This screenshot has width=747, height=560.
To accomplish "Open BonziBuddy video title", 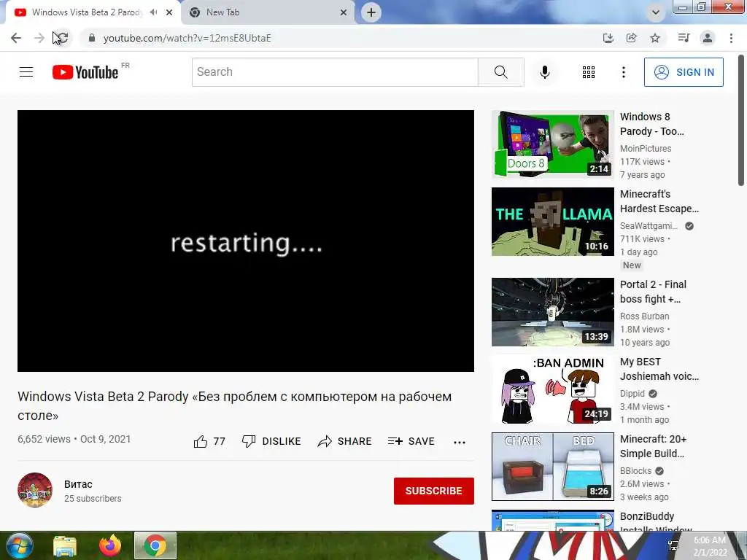I will (x=656, y=522).
